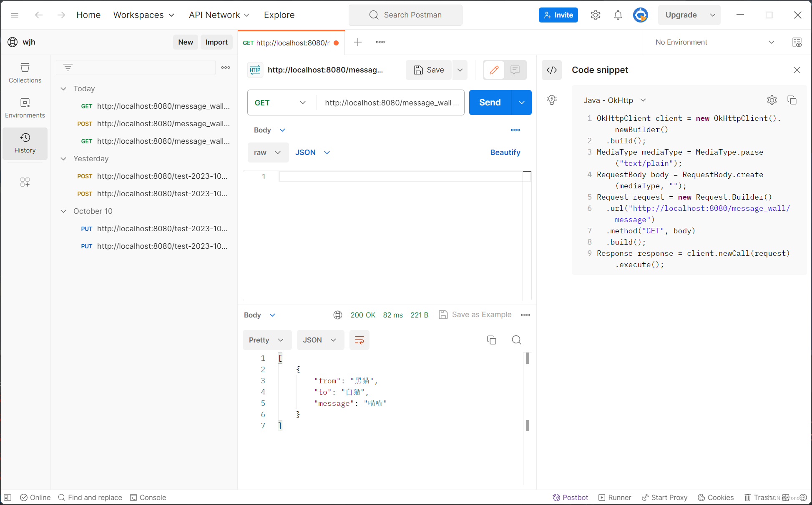Save the current request
This screenshot has height=505, width=812.
point(429,70)
